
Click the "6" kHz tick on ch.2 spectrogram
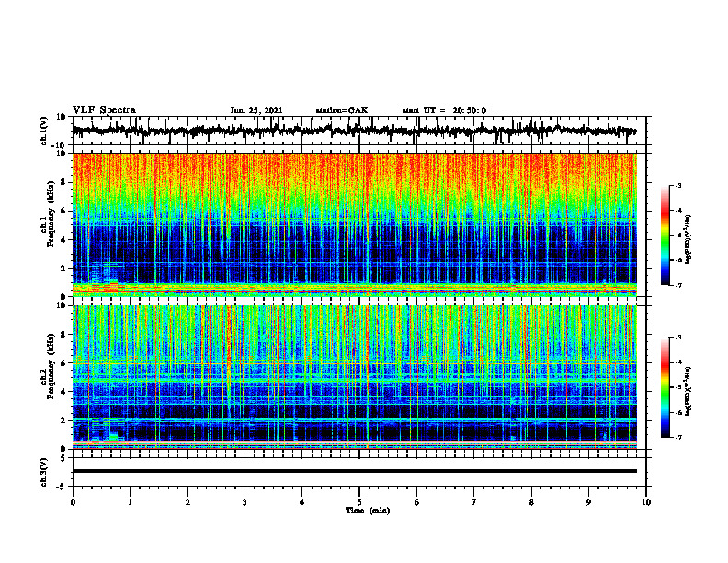tap(63, 363)
